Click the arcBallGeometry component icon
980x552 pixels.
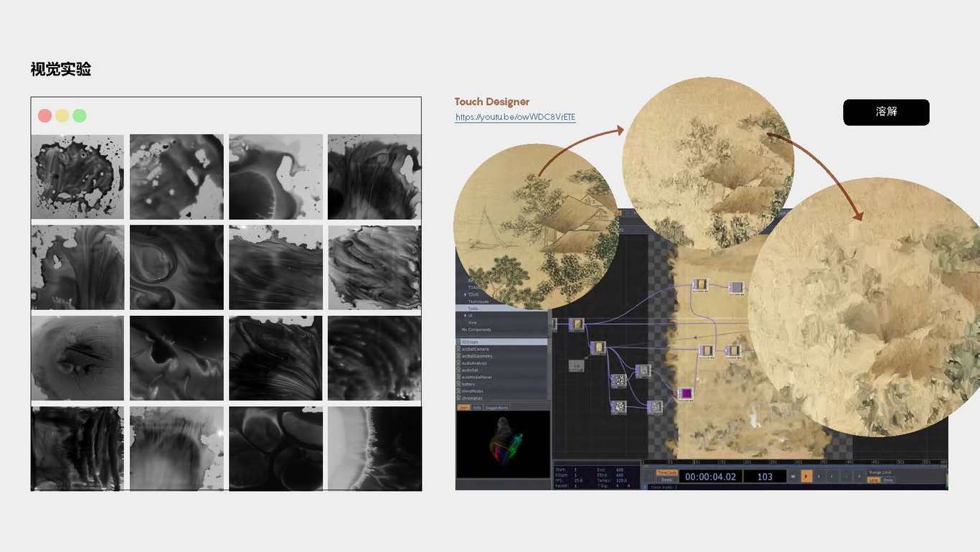(x=458, y=356)
